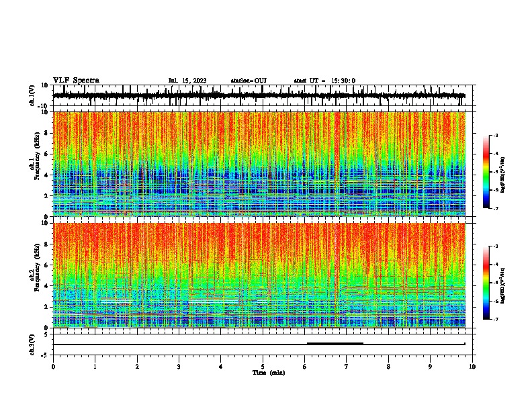Viewport: 532px width, 411px height.
Task: Click the "station=OUI" header label
Action: pyautogui.click(x=249, y=81)
